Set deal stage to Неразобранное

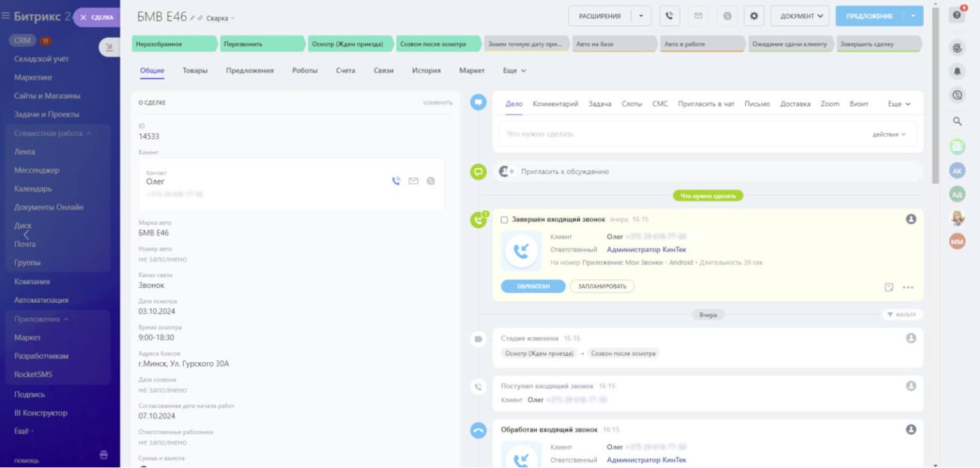(x=175, y=44)
